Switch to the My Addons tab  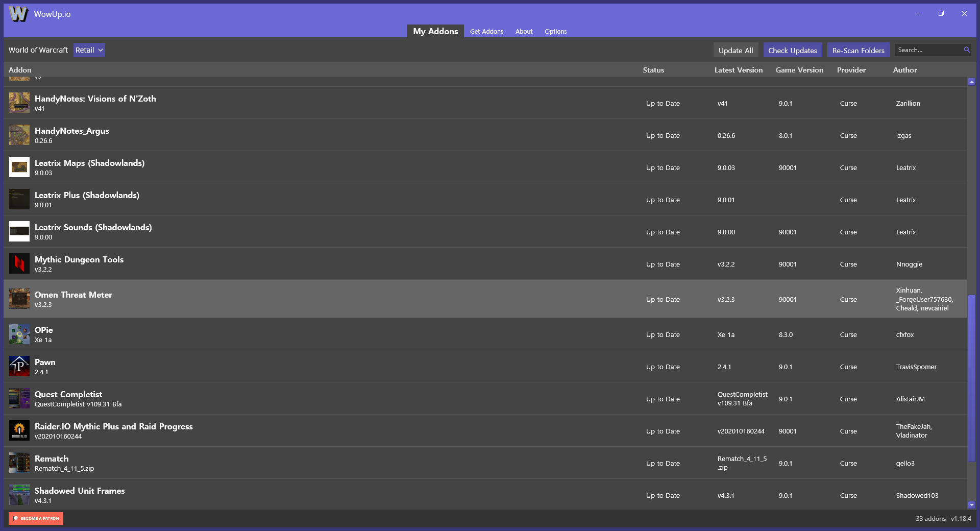tap(435, 31)
